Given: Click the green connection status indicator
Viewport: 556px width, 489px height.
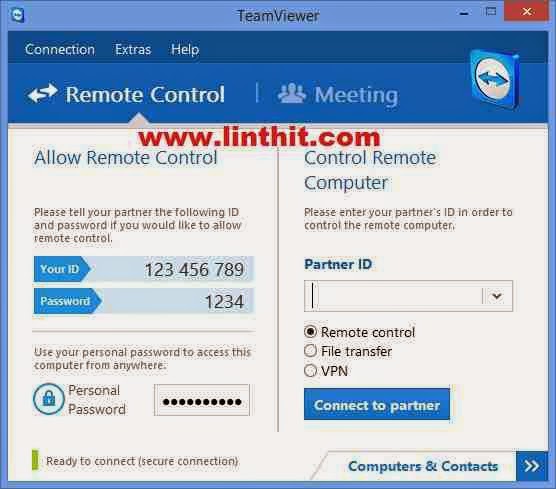Looking at the screenshot, I should 35,460.
